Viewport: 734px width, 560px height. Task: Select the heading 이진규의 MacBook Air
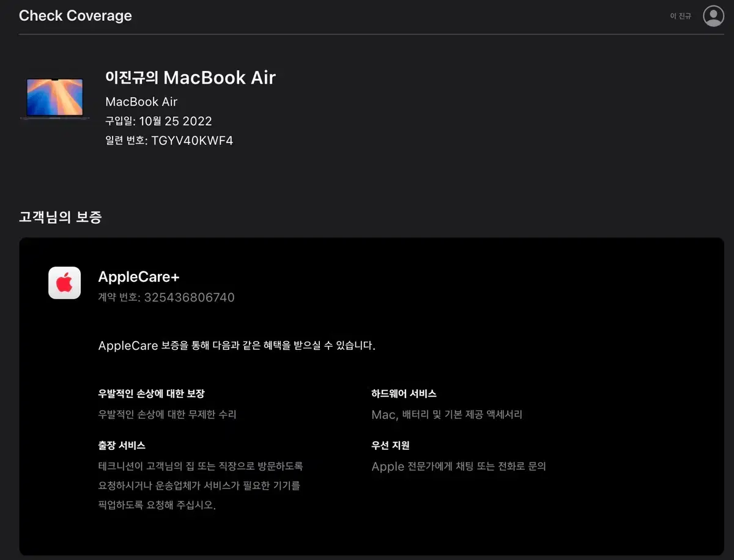(190, 78)
